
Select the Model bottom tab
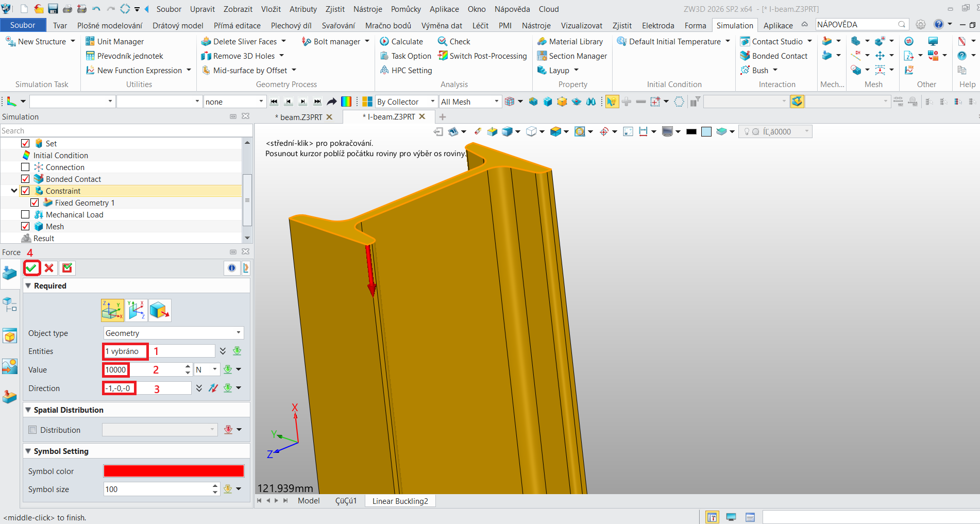click(x=309, y=500)
